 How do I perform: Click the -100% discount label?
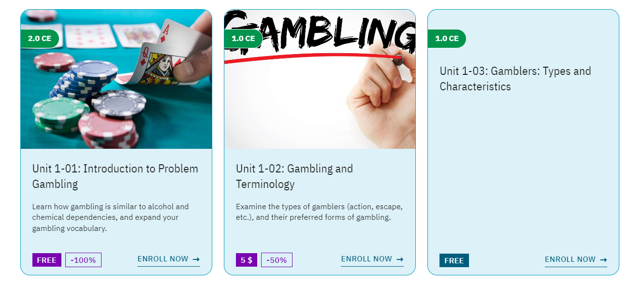point(83,260)
